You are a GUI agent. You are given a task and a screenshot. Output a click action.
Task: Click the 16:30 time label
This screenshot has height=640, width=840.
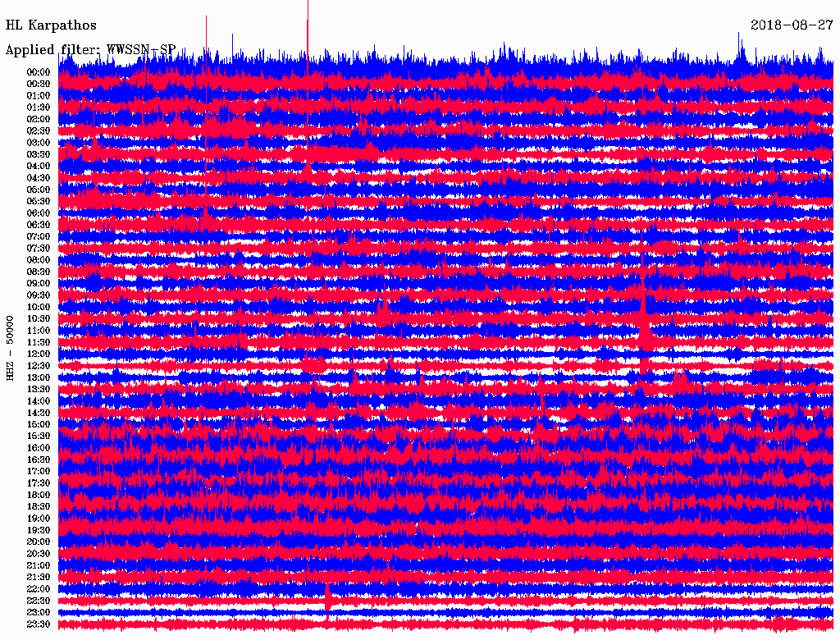pyautogui.click(x=39, y=460)
